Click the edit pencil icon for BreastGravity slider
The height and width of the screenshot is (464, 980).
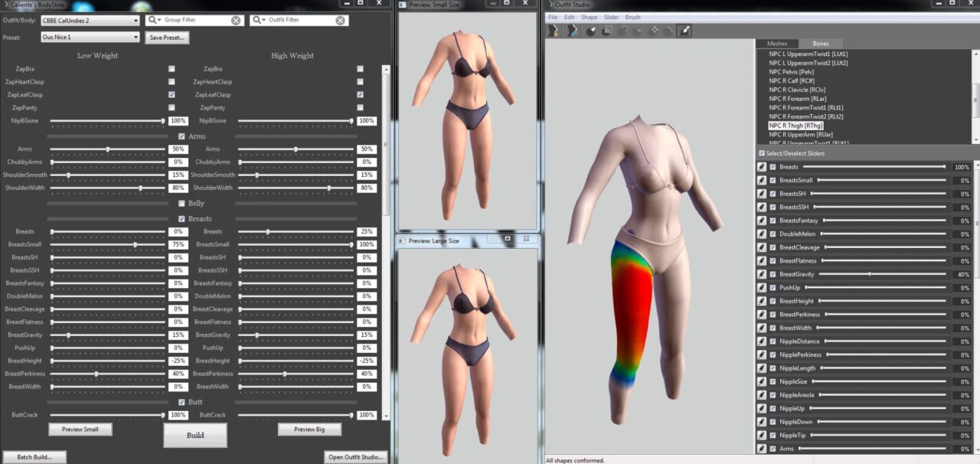point(762,274)
